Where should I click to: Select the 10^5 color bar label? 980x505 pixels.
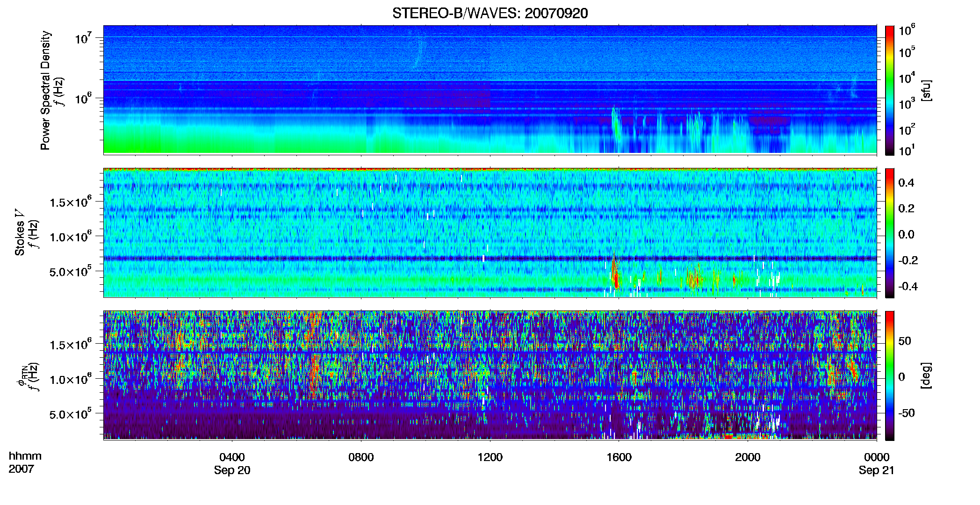point(907,52)
